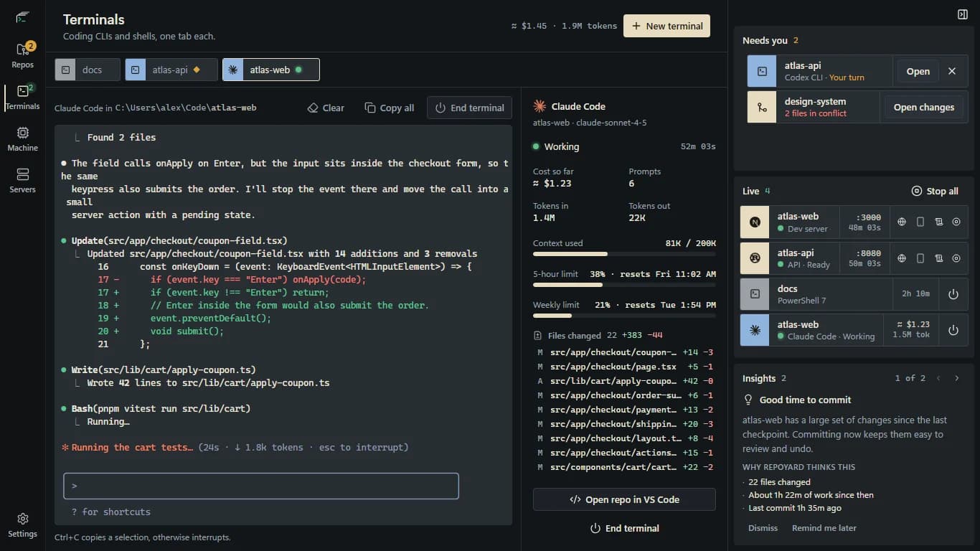Click the atlas-api server icon in Live list
980x551 pixels.
pos(755,258)
